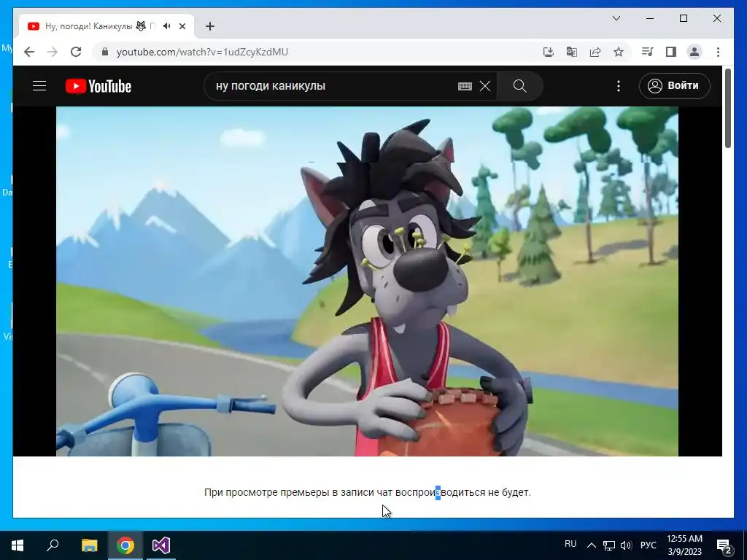Click the premiere chat notice text

pyautogui.click(x=368, y=492)
